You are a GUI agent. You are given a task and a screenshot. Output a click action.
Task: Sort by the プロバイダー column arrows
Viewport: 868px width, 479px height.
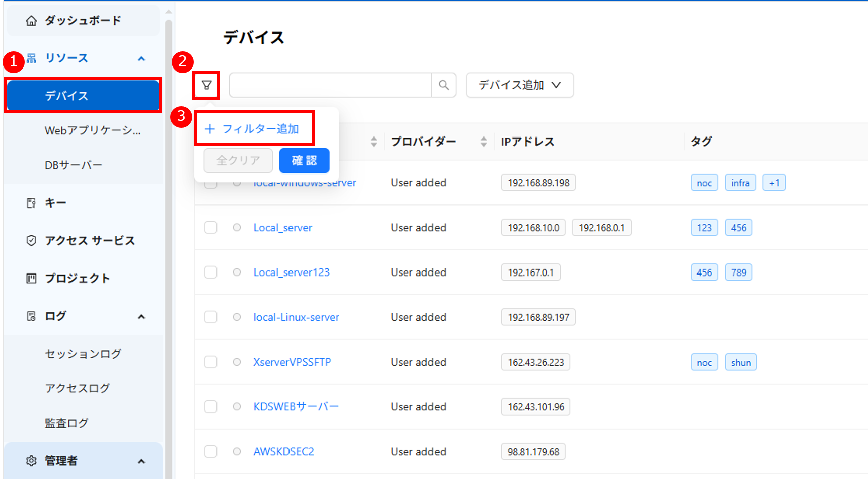tap(483, 142)
